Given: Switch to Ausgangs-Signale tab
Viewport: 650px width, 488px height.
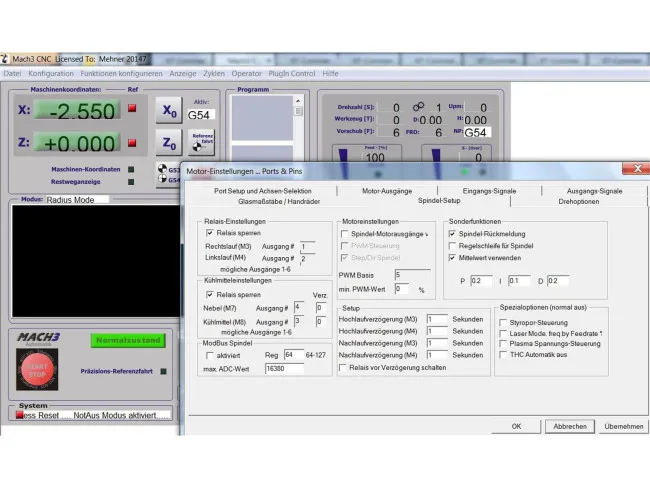Looking at the screenshot, I should click(594, 191).
